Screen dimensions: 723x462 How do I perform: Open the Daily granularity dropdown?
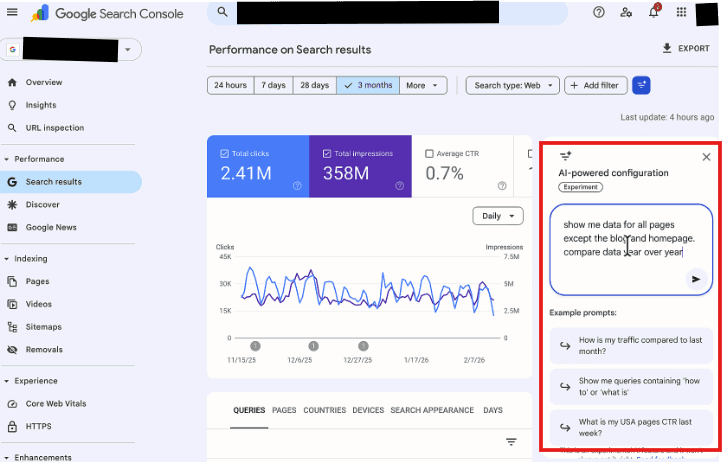click(498, 216)
